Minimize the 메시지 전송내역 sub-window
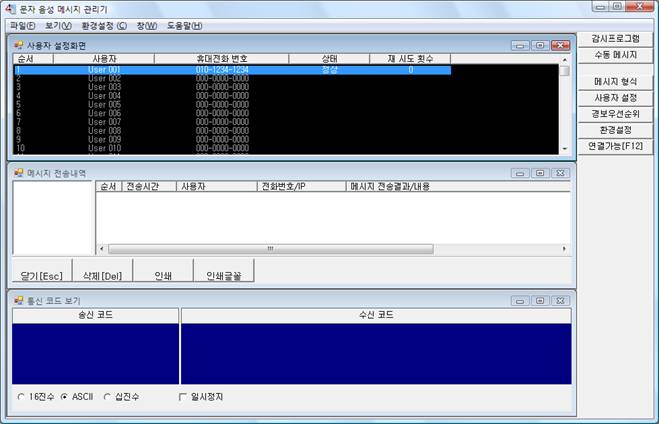Image resolution: width=659 pixels, height=424 pixels. pyautogui.click(x=519, y=173)
